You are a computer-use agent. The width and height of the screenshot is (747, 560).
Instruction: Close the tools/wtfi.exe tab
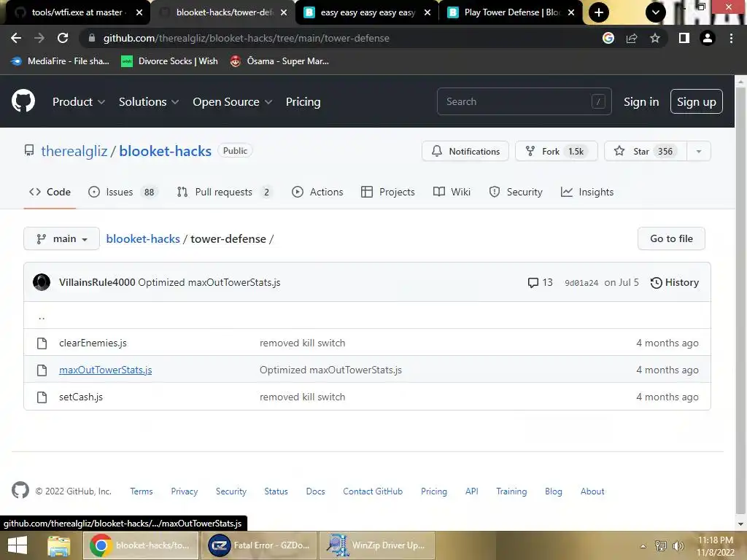coord(139,12)
